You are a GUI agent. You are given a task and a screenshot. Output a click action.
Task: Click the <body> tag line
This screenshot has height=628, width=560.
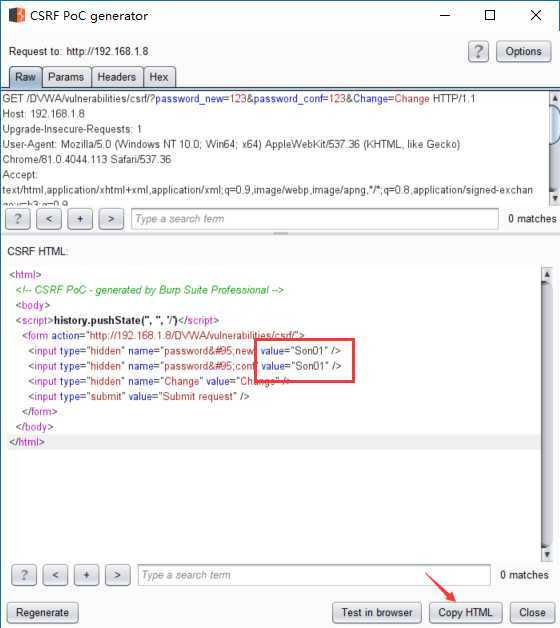33,305
